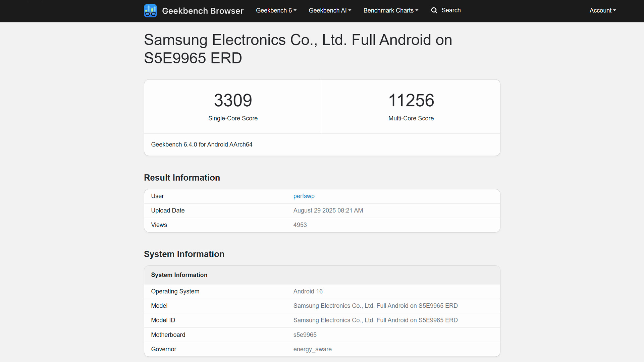Viewport: 644px width, 362px height.
Task: Click the energy_aware governor value
Action: point(312,349)
